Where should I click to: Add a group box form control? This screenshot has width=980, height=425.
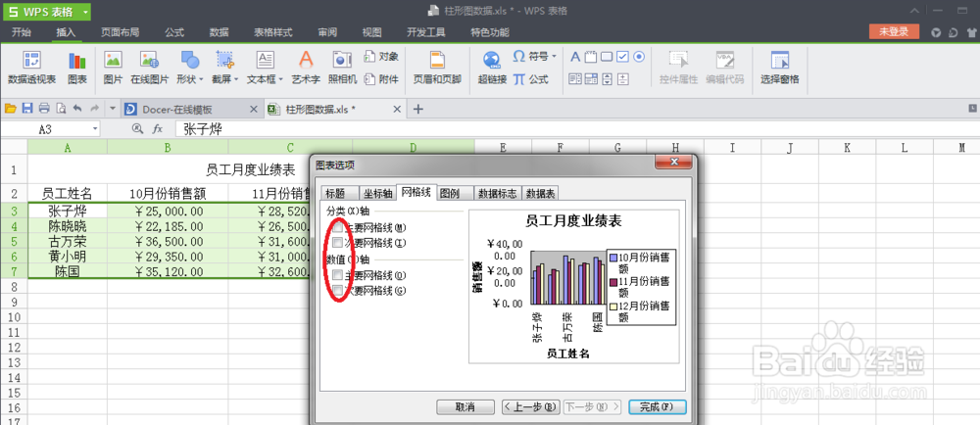point(591,58)
